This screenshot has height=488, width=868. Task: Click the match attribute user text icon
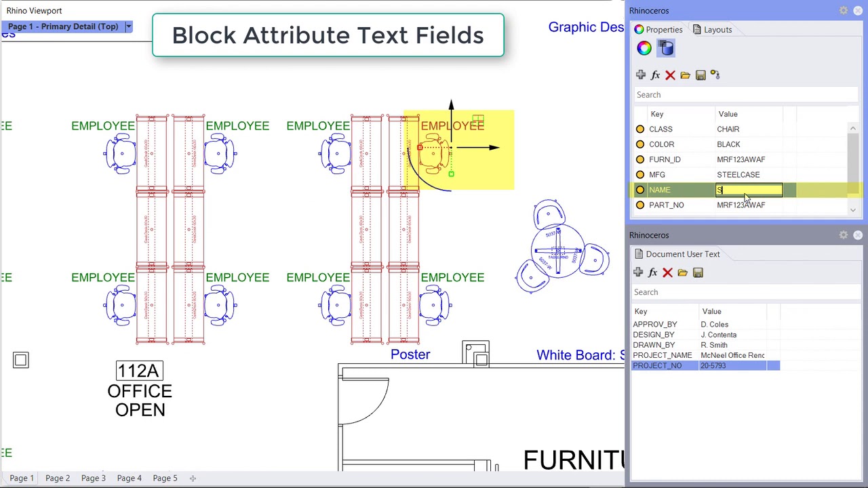(x=715, y=75)
